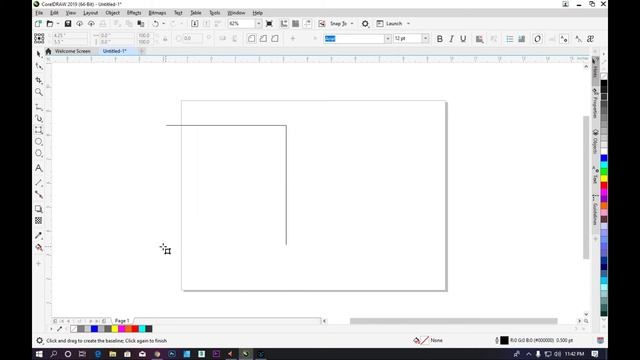
Task: Open the Effects menu
Action: coord(134,13)
